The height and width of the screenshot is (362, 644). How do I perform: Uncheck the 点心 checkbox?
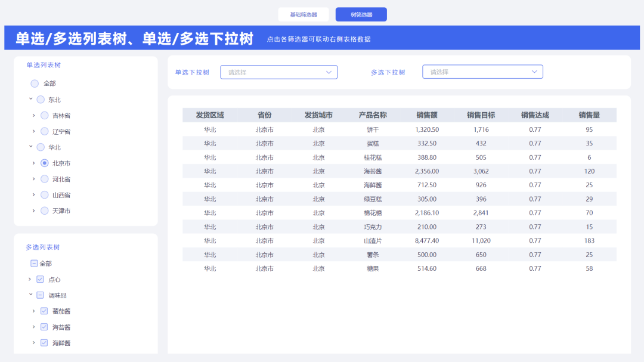40,279
